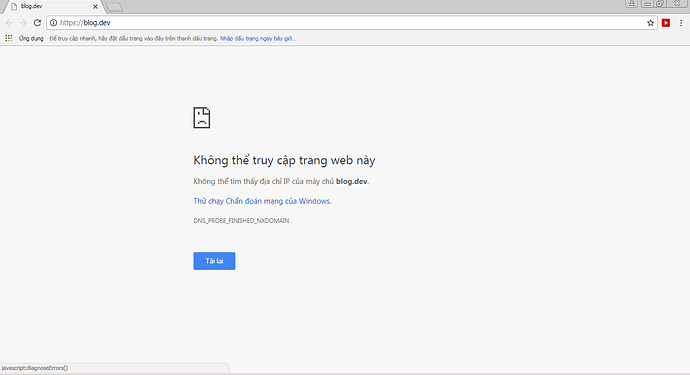Open Thử chạy Chẩn đoán mạng của Windows link
This screenshot has height=375, width=690.
point(262,201)
